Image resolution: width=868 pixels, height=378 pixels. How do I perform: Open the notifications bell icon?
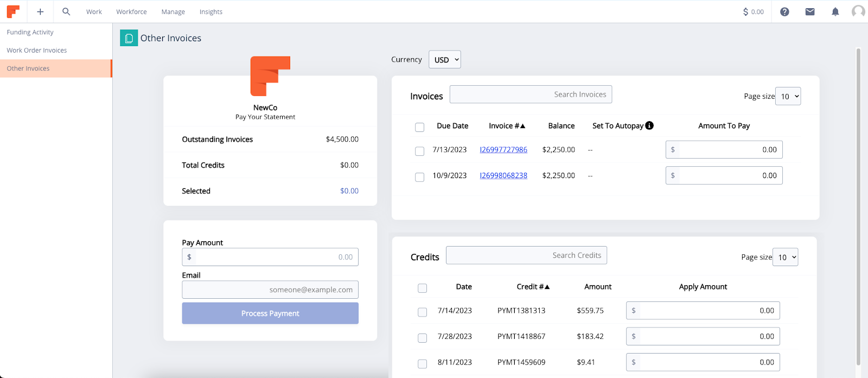[x=835, y=11]
